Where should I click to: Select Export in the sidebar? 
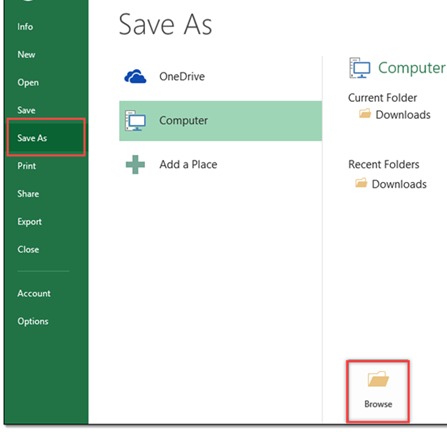click(30, 222)
